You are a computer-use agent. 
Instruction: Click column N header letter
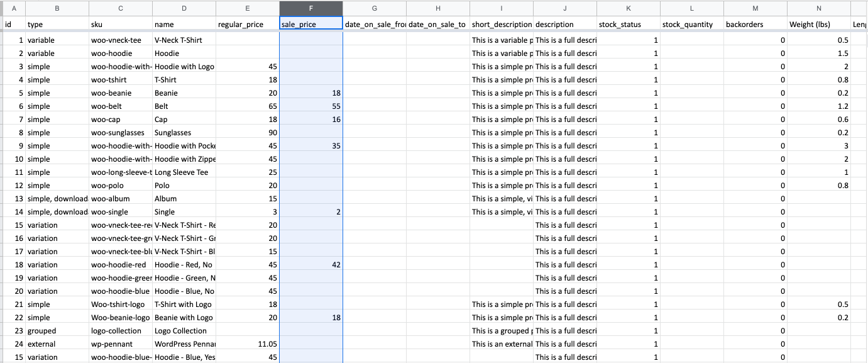pos(818,8)
